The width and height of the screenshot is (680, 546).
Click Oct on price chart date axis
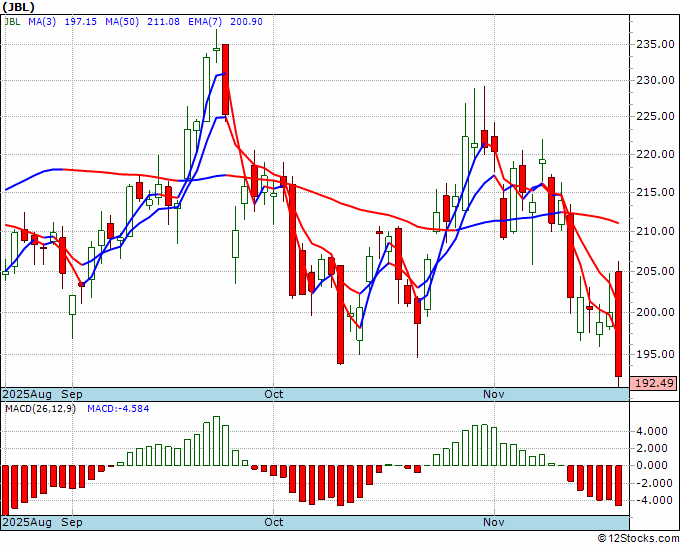pos(274,394)
